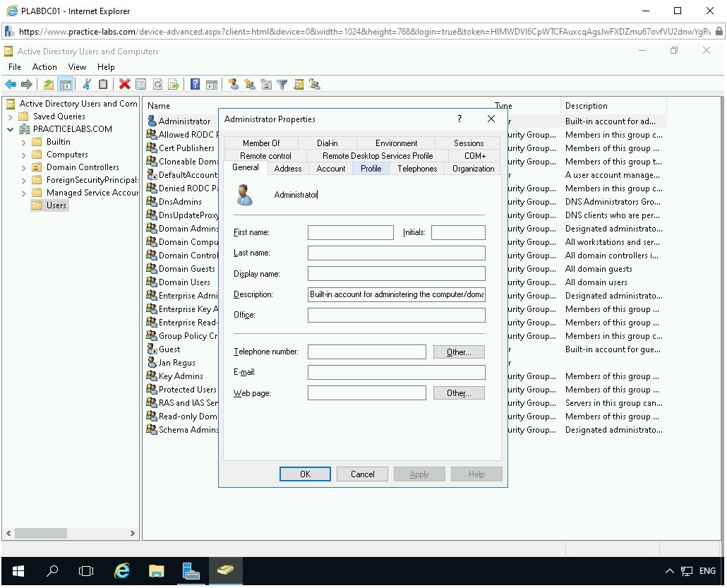Click the blue Help question mark icon
The height and width of the screenshot is (588, 727).
tap(196, 85)
